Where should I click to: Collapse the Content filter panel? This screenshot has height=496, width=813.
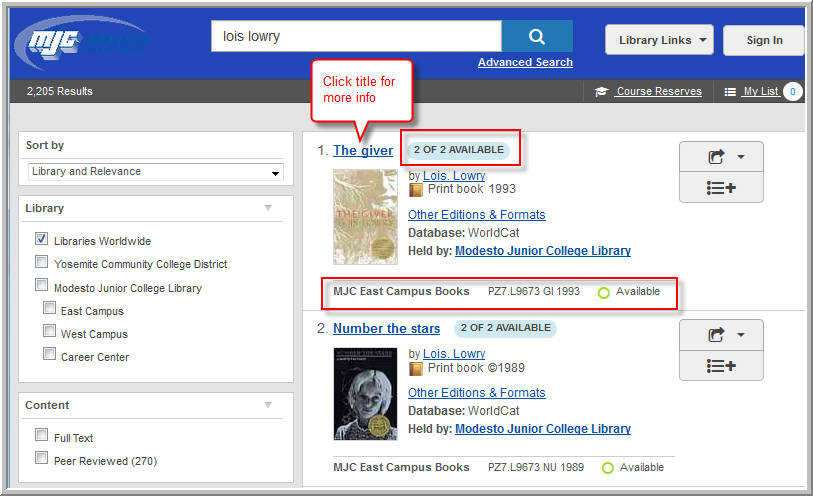268,405
